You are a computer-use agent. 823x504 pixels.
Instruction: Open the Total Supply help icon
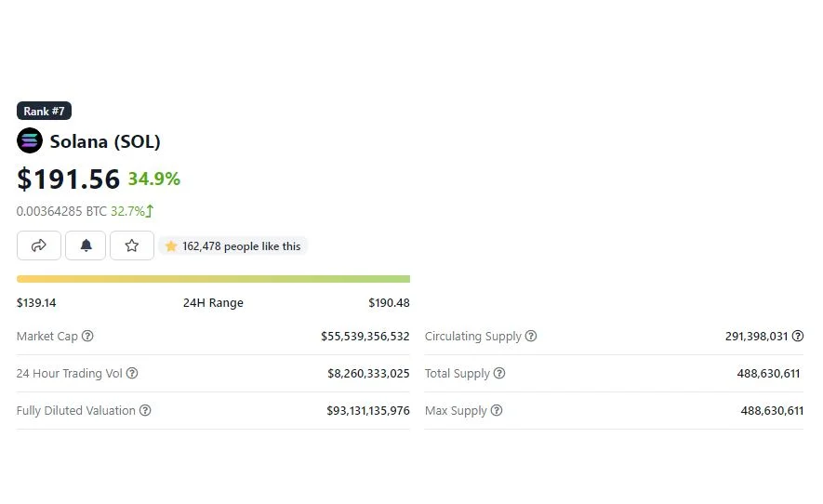[499, 373]
